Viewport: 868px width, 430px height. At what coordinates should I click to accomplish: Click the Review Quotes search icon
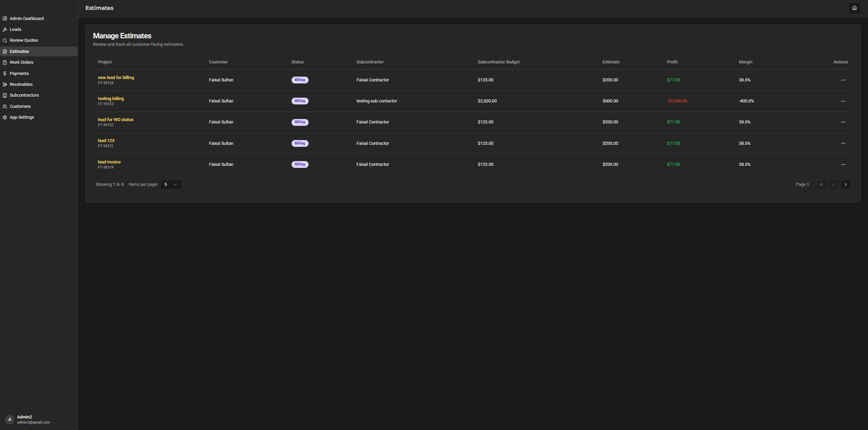[5, 40]
